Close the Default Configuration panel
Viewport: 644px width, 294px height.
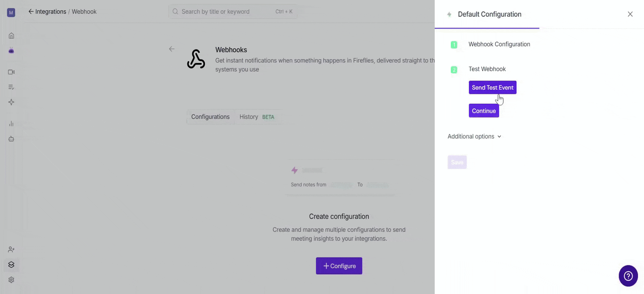(630, 14)
